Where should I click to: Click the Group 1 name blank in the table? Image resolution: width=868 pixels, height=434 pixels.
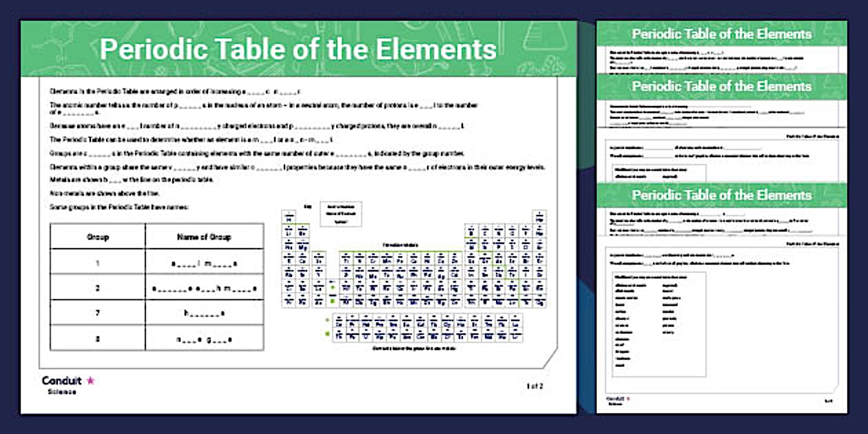click(204, 263)
